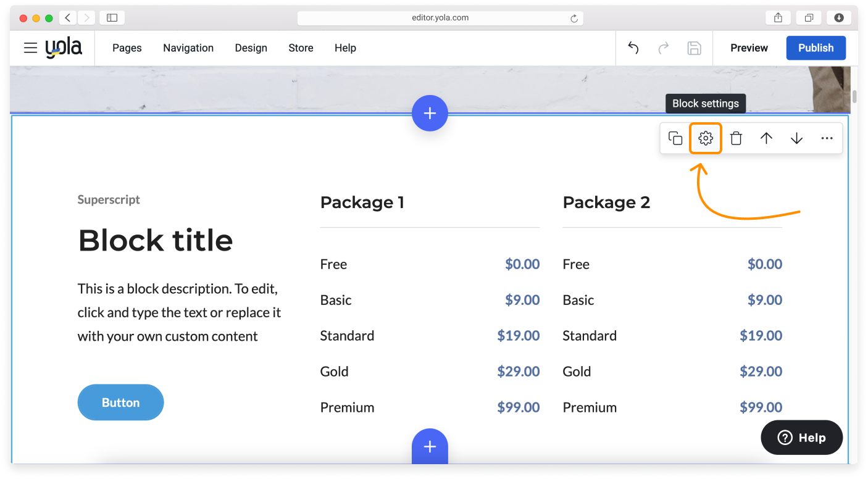The height and width of the screenshot is (479, 868).
Task: Open Block settings with the gear icon
Action: [706, 138]
